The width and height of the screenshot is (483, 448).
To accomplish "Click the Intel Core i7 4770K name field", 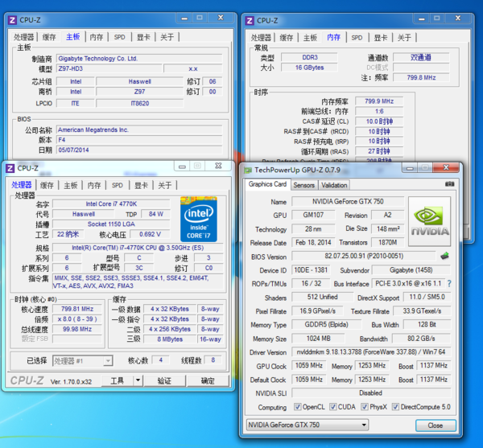I will (x=111, y=203).
